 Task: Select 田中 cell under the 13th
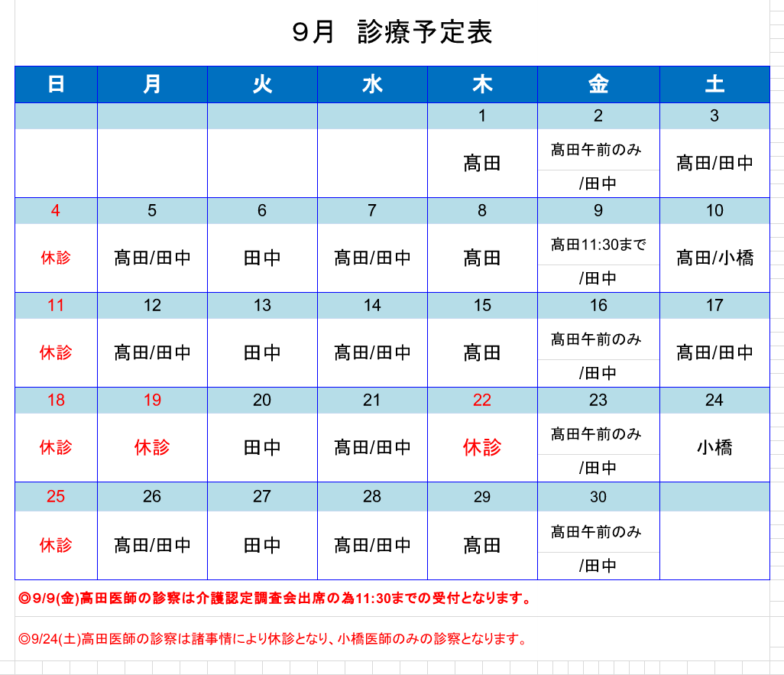pos(263,352)
